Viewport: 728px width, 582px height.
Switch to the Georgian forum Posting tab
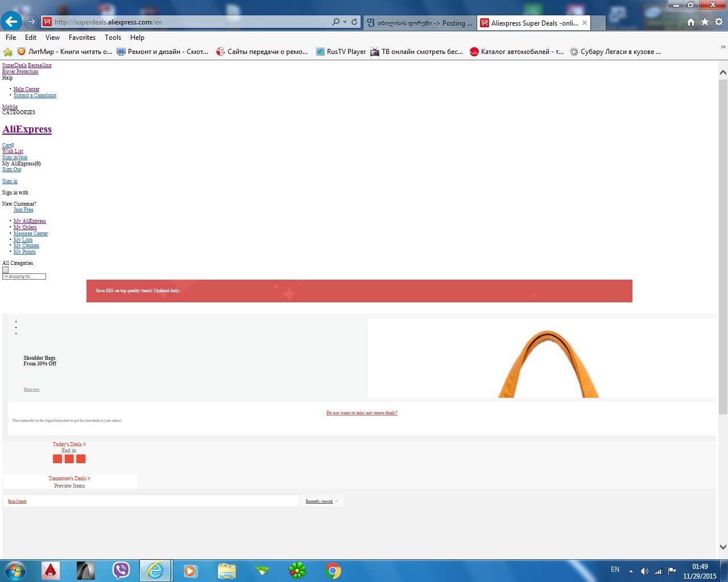(420, 23)
